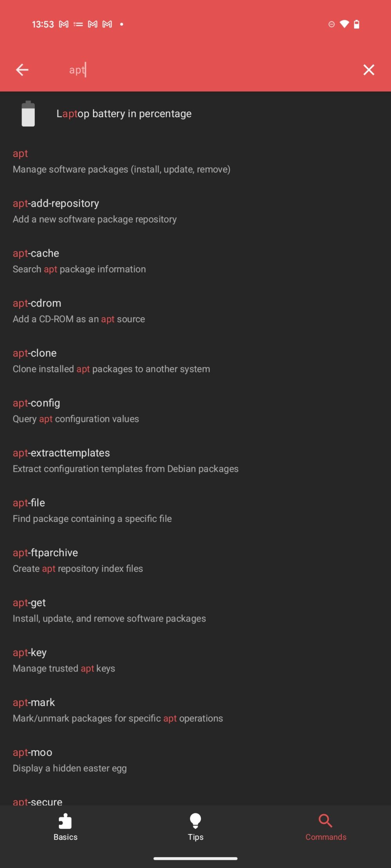Open the apt-clone command entry

(111, 361)
